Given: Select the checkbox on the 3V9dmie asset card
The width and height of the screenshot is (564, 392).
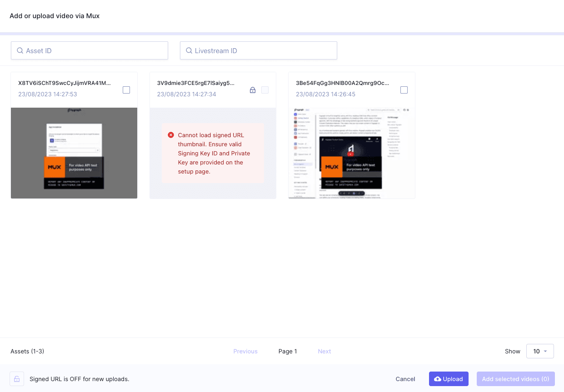Looking at the screenshot, I should [265, 90].
